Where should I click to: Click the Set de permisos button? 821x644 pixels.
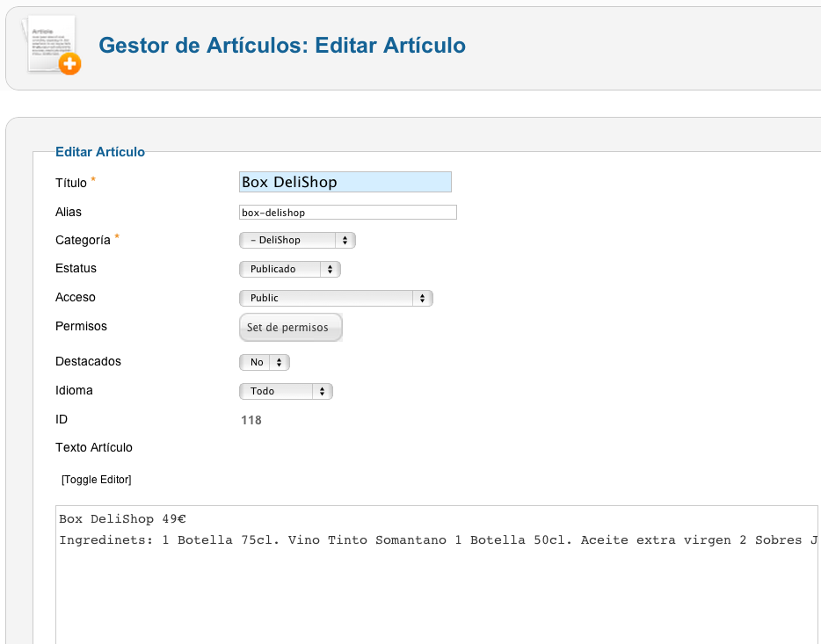pos(291,328)
